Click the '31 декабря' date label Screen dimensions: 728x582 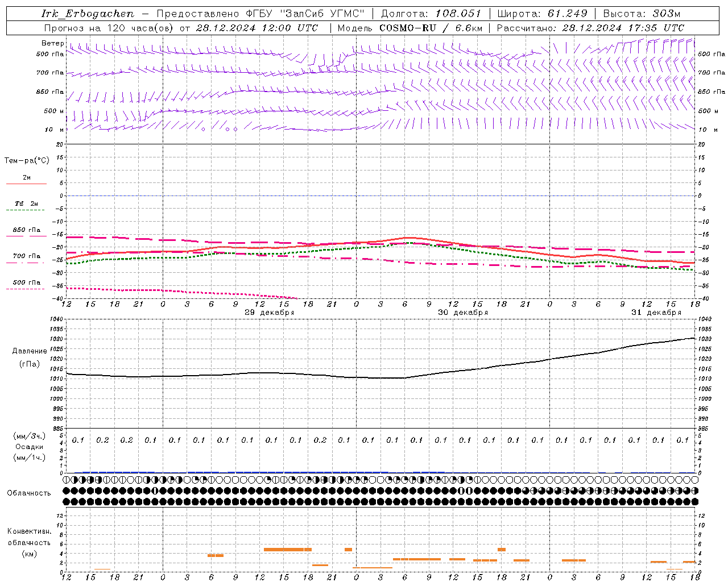click(656, 313)
